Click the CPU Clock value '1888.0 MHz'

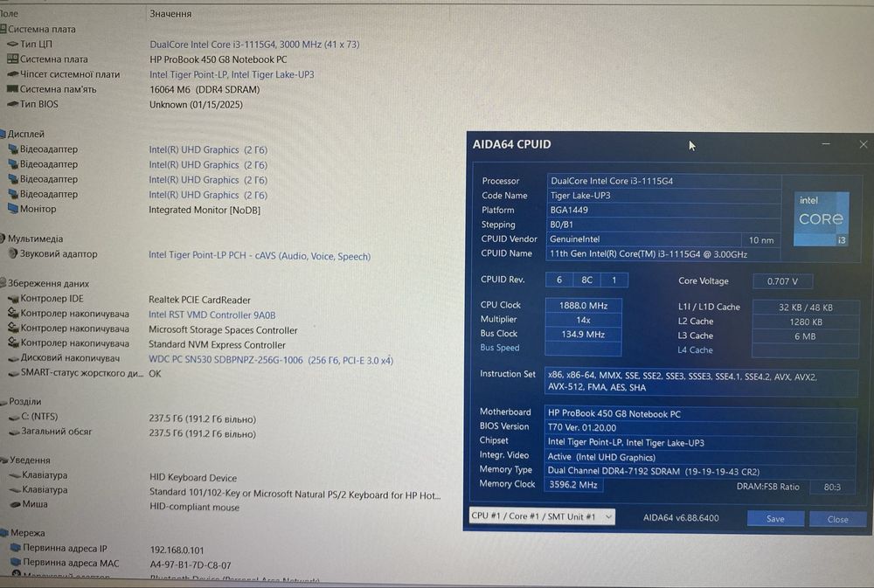[583, 306]
